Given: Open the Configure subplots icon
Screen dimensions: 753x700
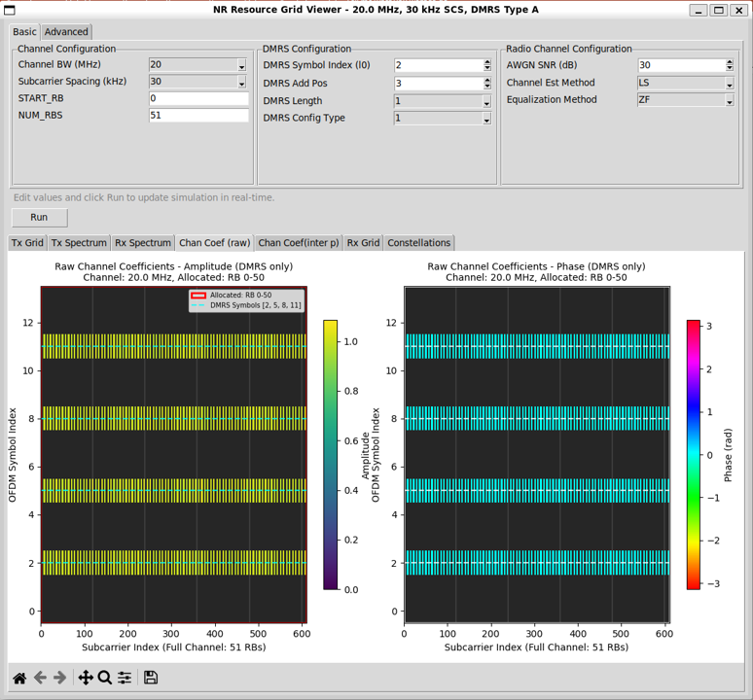Looking at the screenshot, I should (x=125, y=678).
